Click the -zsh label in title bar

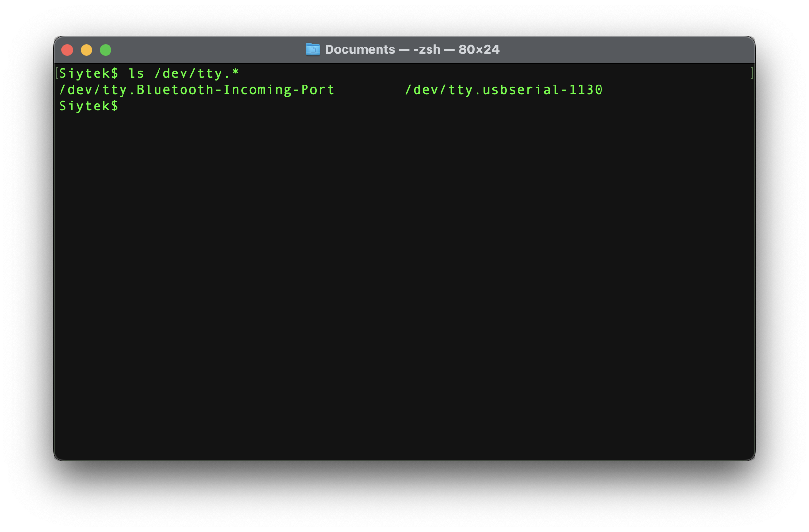click(427, 49)
